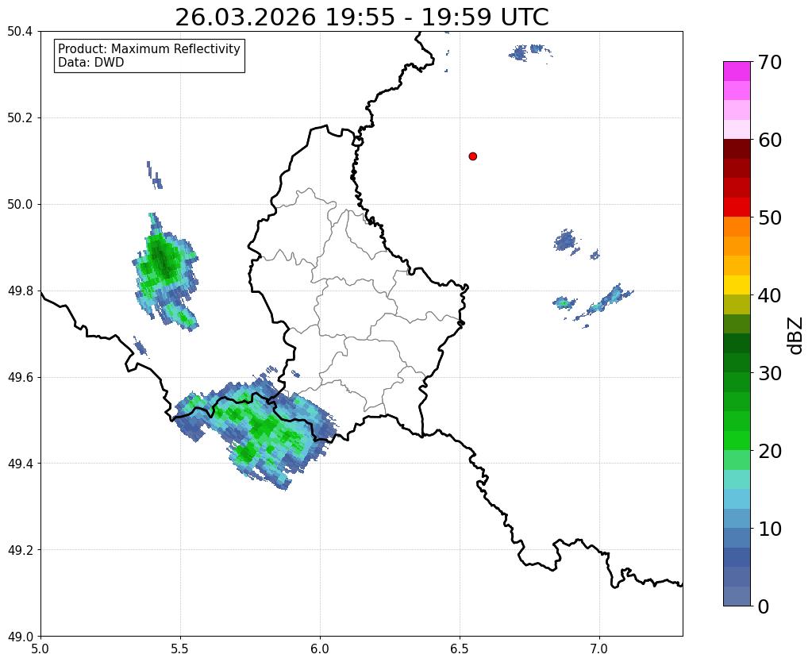Click the 60 tick on the colorbar
The image size is (812, 662).
click(x=769, y=140)
